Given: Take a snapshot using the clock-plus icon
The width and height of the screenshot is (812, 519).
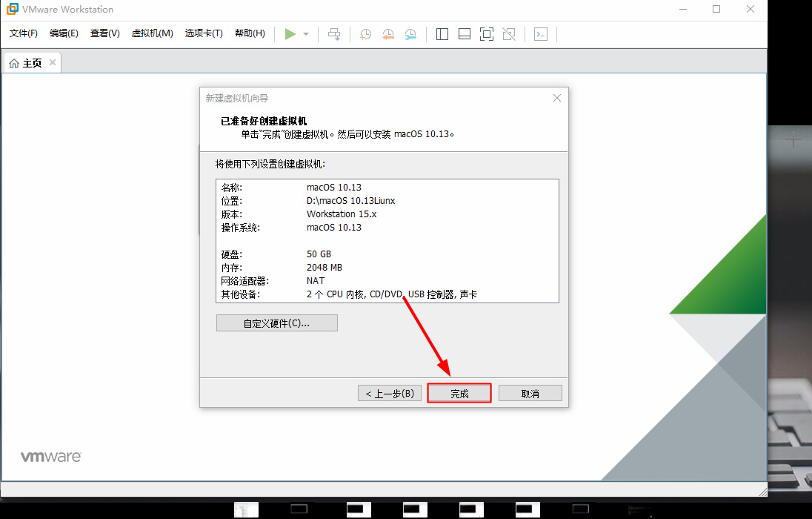Looking at the screenshot, I should coord(365,34).
